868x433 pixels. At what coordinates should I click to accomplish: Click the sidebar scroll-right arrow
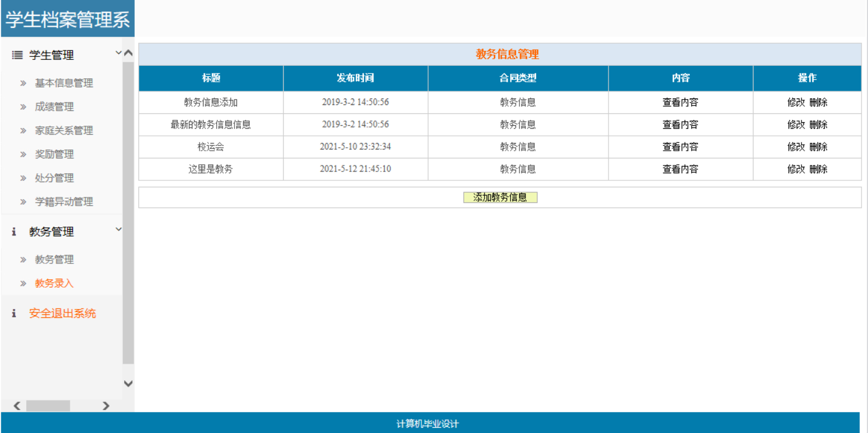106,406
